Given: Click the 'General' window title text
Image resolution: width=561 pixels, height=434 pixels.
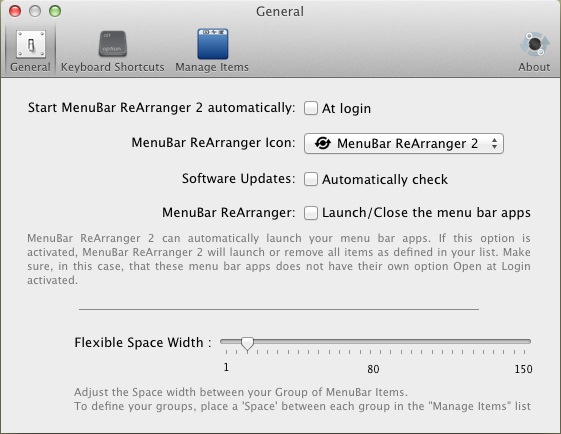Looking at the screenshot, I should pos(280,11).
